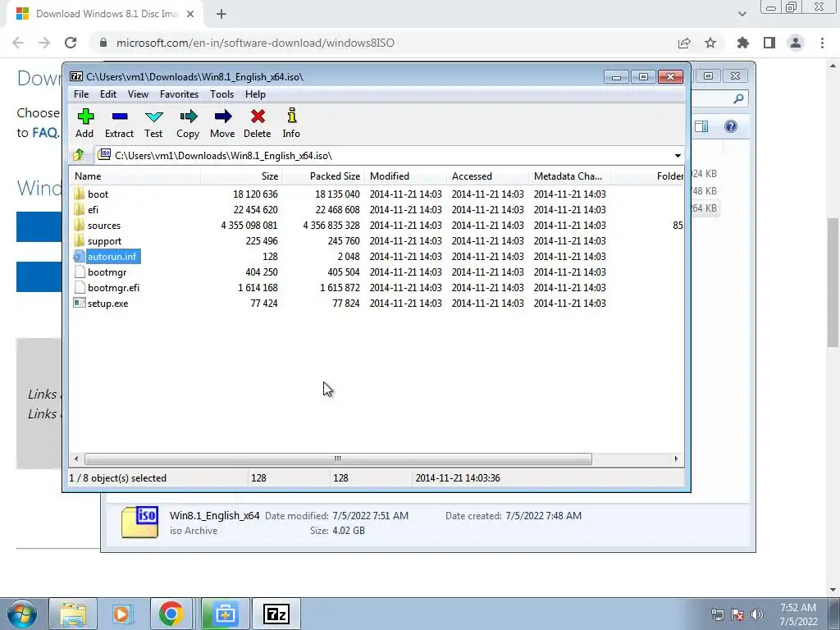Sort by the Size column header
Image resolution: width=840 pixels, height=630 pixels.
pyautogui.click(x=241, y=176)
